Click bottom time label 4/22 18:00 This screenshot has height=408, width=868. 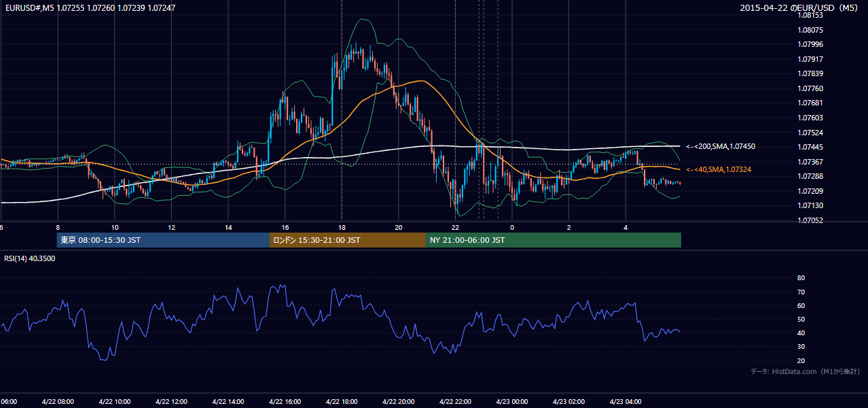point(342,402)
